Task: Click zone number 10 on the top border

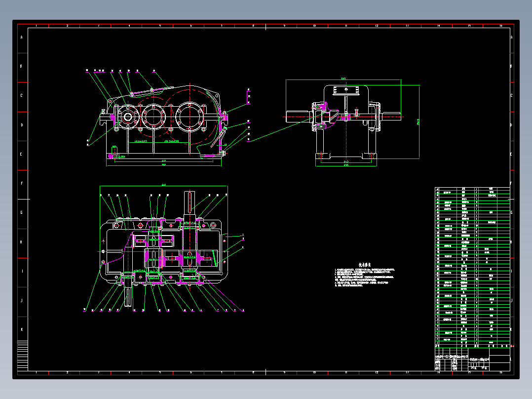Action: [x=314, y=26]
